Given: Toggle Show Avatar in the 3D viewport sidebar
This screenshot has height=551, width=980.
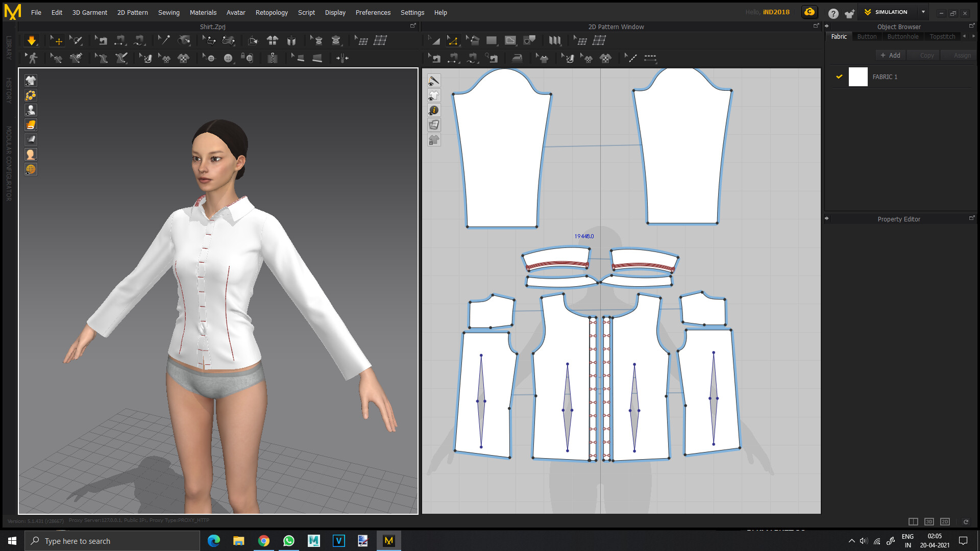Looking at the screenshot, I should pos(31,110).
